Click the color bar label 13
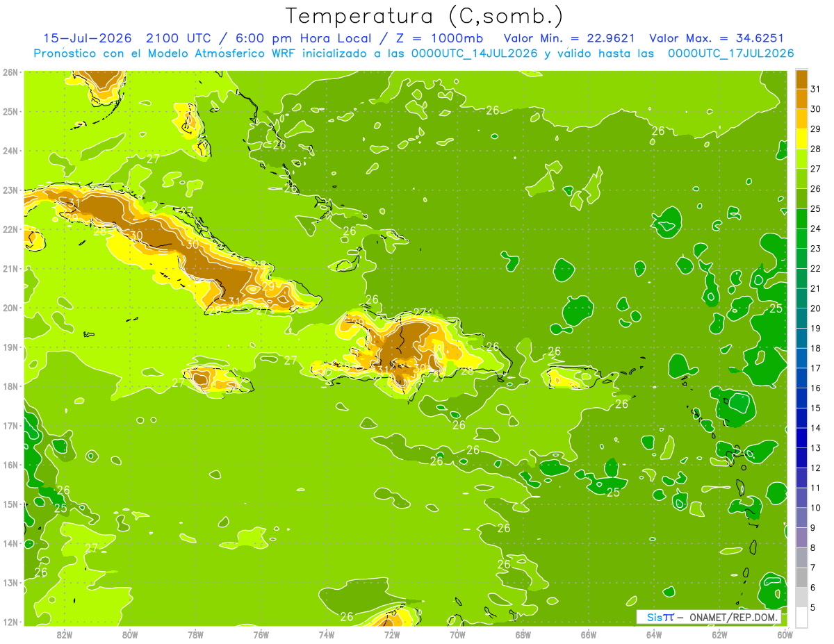Viewport: 834px width, 644px height. [x=817, y=448]
